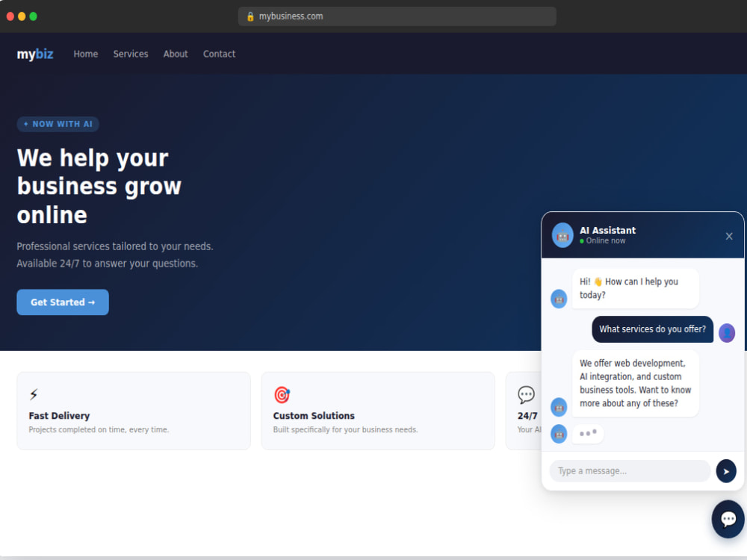
Task: Click the 24/7 card heading
Action: pyautogui.click(x=527, y=416)
